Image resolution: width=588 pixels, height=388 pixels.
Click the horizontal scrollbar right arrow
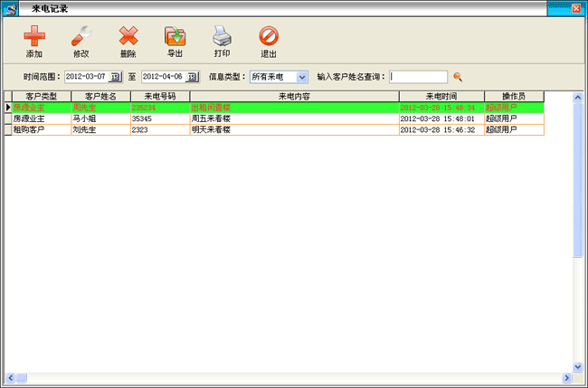566,378
